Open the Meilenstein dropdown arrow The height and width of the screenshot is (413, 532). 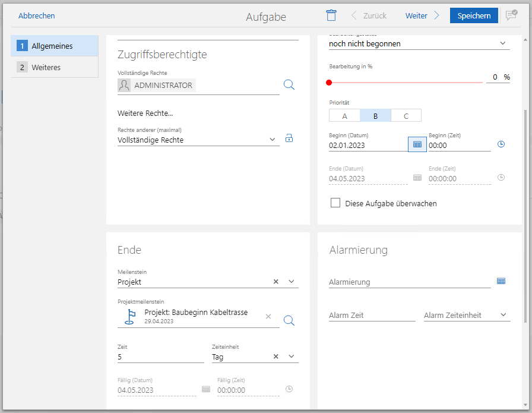(292, 282)
